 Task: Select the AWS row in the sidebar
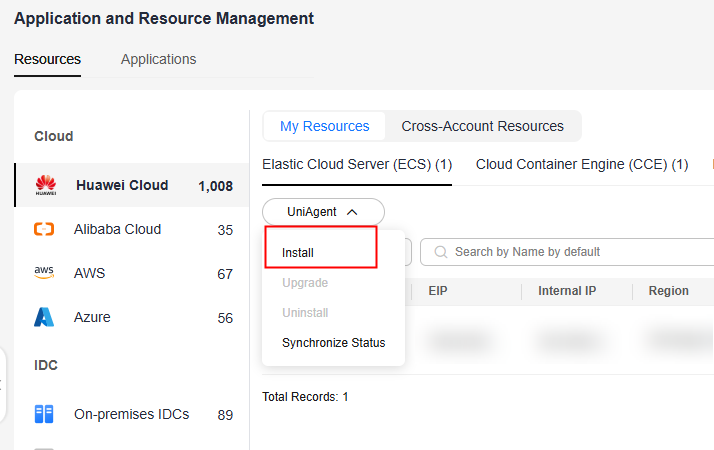(132, 273)
